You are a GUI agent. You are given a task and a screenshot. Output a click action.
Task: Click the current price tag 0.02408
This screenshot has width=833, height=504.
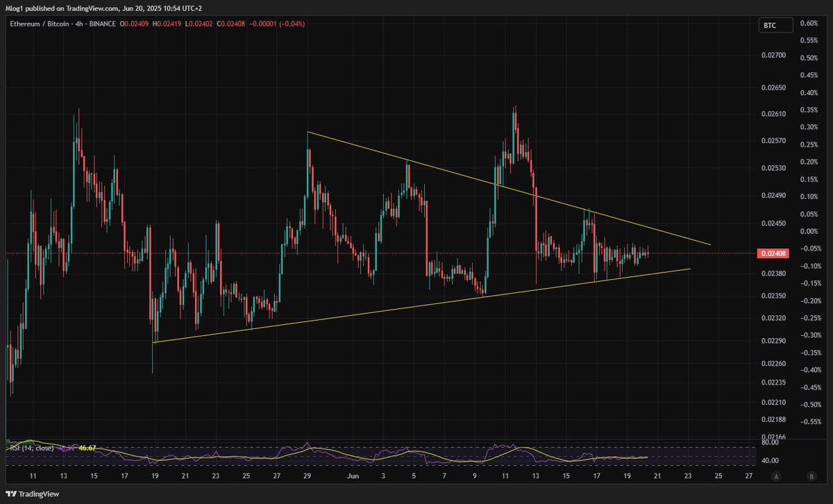pyautogui.click(x=773, y=253)
